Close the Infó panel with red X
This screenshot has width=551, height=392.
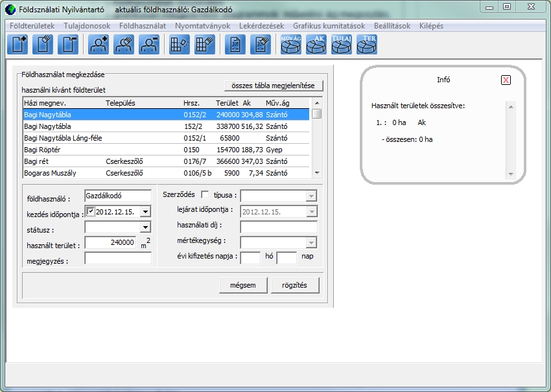click(x=506, y=80)
